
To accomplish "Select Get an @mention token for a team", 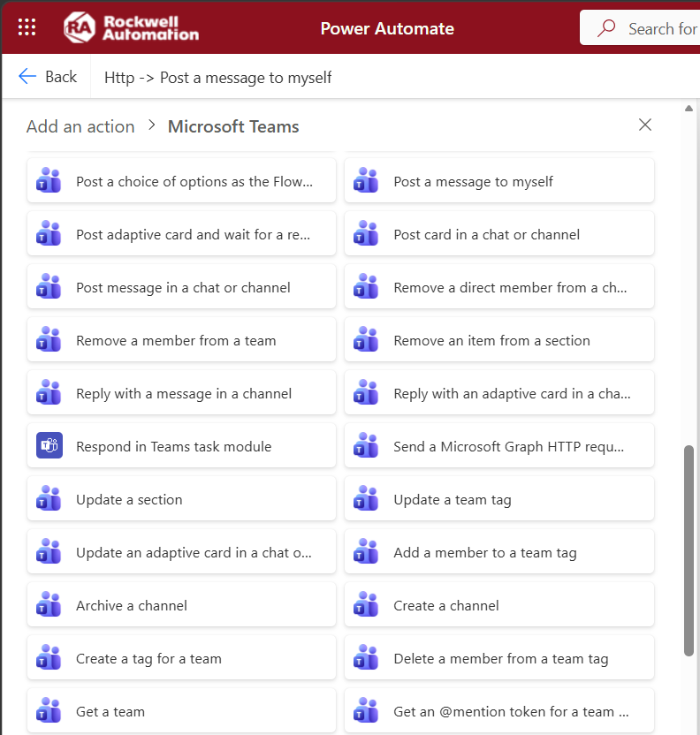I will (x=498, y=710).
